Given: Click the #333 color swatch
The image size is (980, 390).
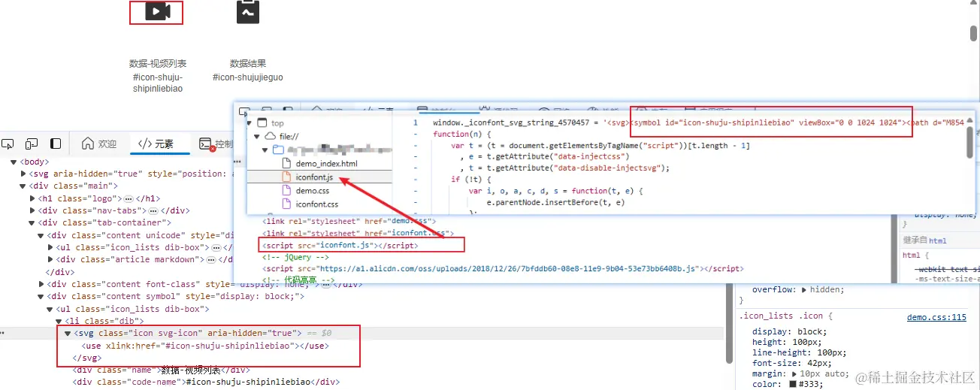Looking at the screenshot, I should point(793,385).
